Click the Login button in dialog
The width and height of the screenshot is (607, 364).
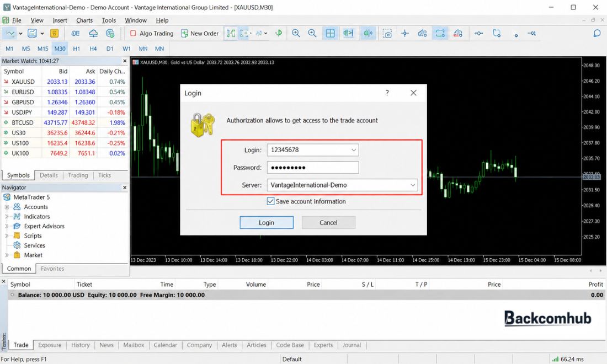pyautogui.click(x=267, y=222)
